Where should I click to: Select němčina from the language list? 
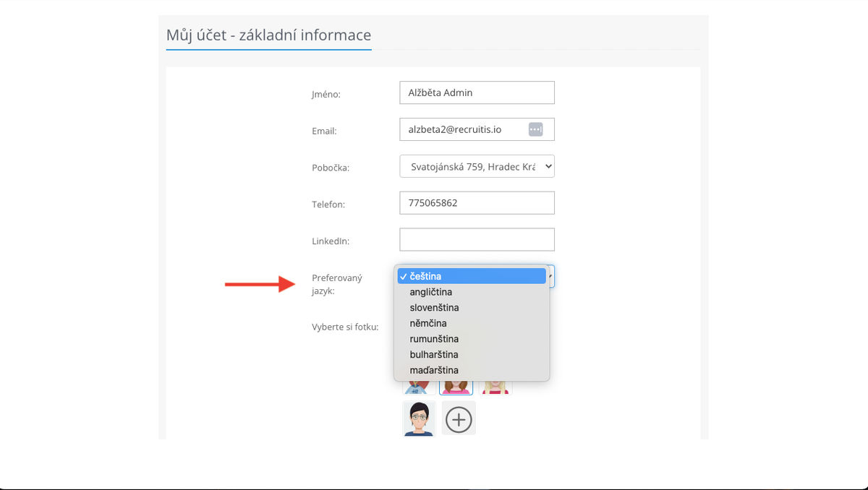coord(472,323)
